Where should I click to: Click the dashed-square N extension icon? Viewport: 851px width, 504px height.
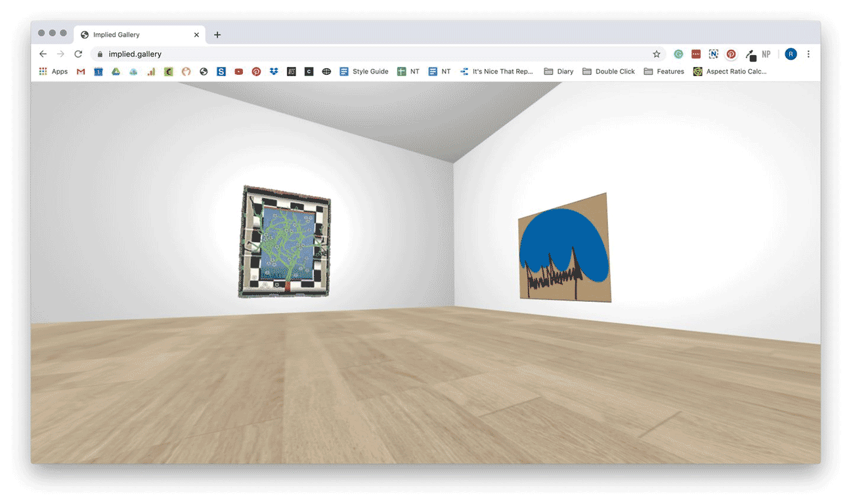[x=714, y=54]
